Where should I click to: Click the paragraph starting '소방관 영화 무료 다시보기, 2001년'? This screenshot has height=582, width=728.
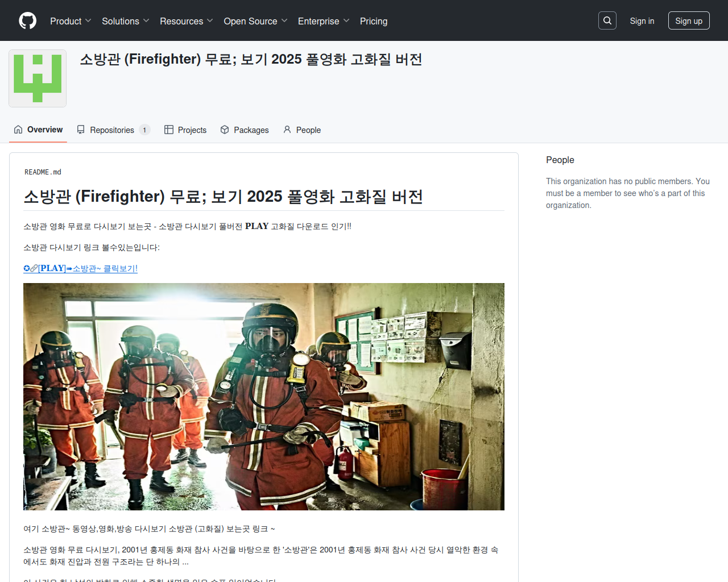point(261,556)
